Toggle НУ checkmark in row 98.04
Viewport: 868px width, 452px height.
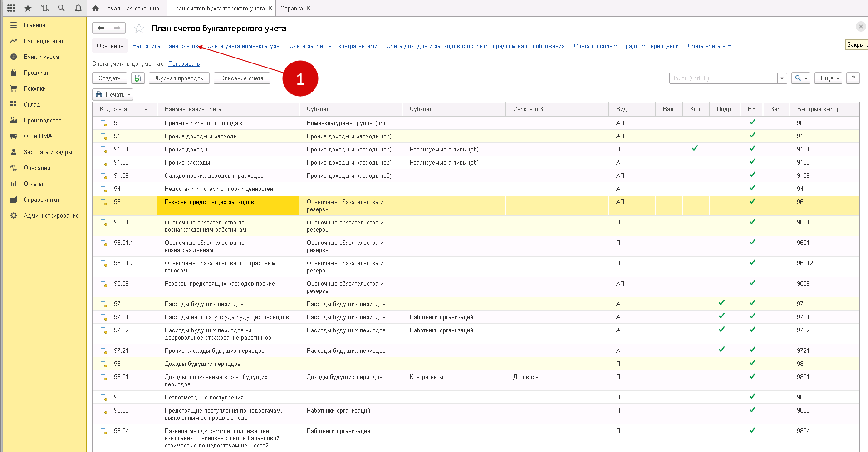752,430
